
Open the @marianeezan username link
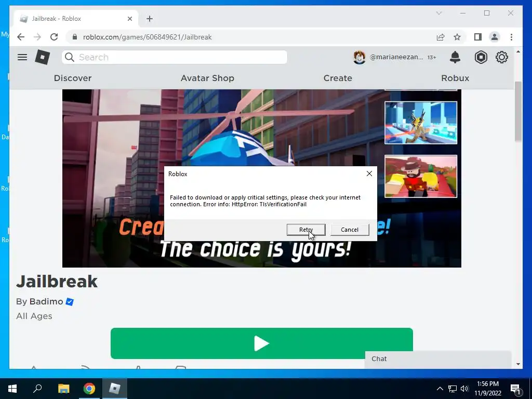(x=396, y=57)
